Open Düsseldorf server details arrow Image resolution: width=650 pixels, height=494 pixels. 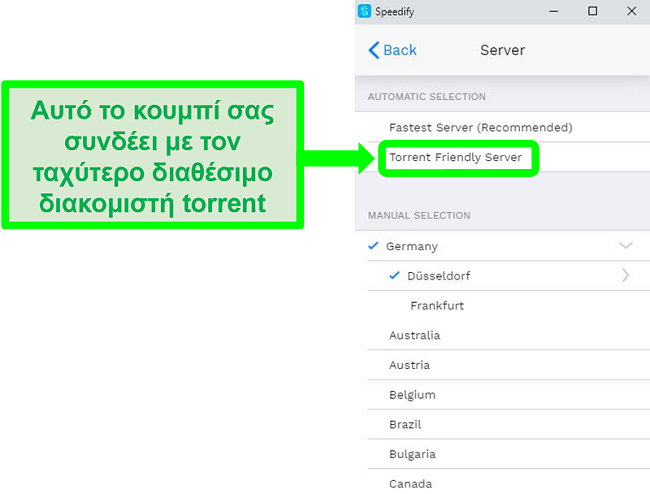(x=626, y=276)
